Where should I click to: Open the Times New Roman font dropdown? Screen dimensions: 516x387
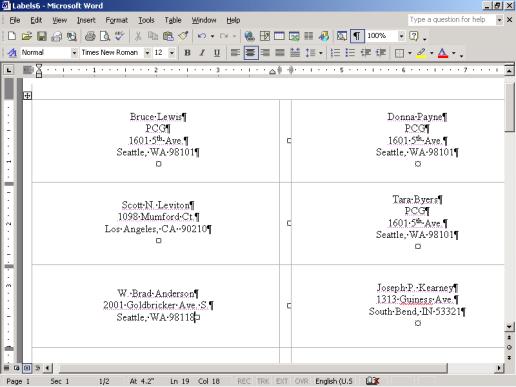(147, 53)
